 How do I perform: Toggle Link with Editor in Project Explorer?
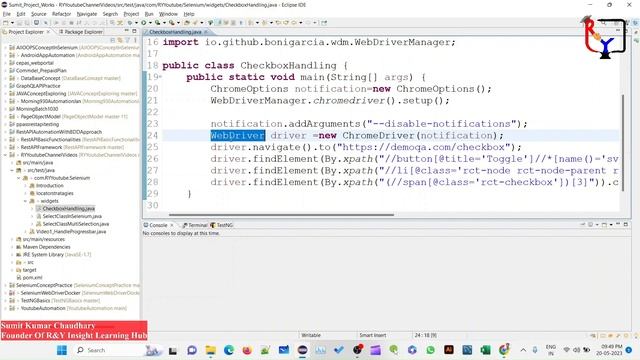coord(120,40)
